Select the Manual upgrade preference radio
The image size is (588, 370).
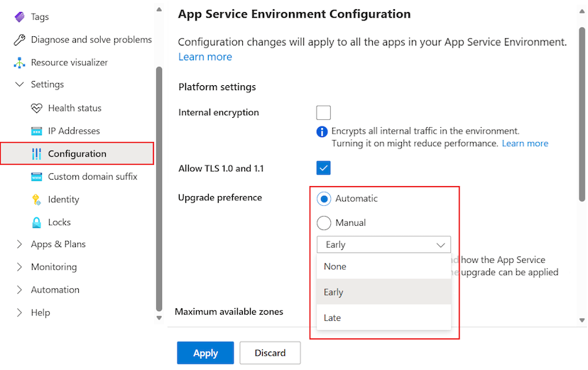tap(324, 223)
